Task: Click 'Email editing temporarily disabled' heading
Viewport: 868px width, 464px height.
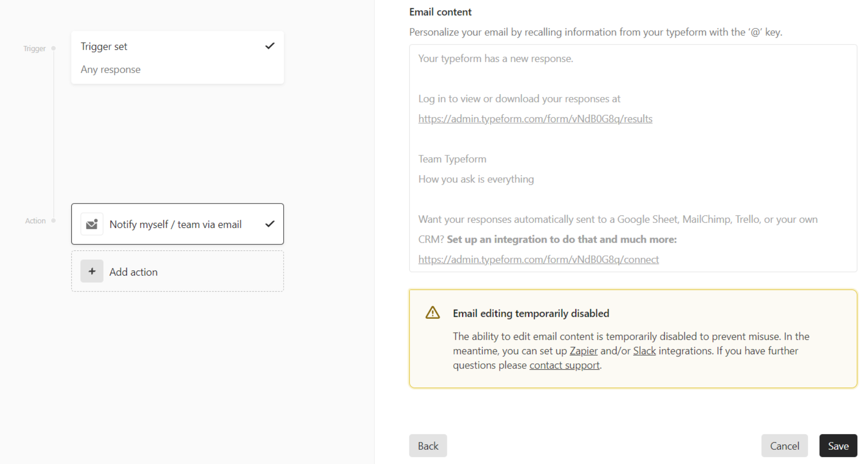Action: pyautogui.click(x=531, y=313)
